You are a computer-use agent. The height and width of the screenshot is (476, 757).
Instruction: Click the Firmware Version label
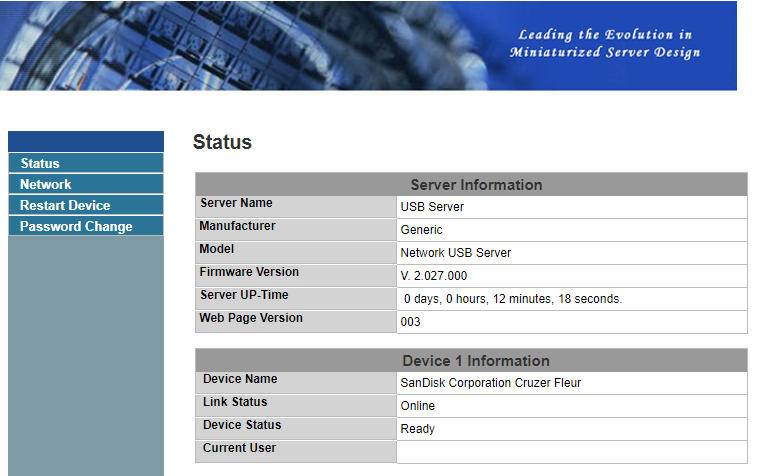(249, 272)
